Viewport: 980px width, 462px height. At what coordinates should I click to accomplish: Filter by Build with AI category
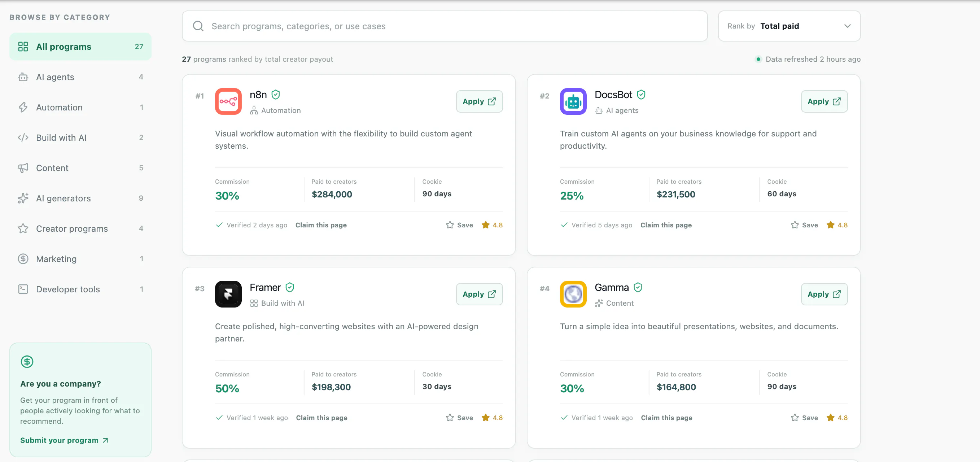tap(80, 138)
